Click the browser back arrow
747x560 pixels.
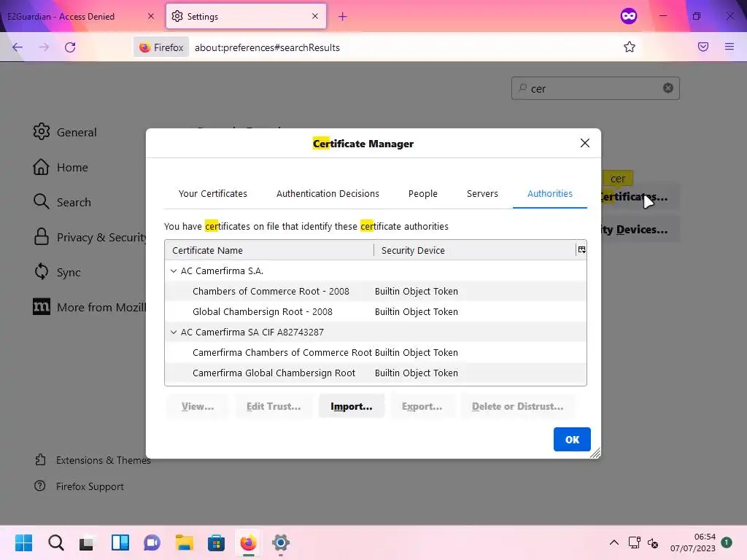pyautogui.click(x=18, y=47)
